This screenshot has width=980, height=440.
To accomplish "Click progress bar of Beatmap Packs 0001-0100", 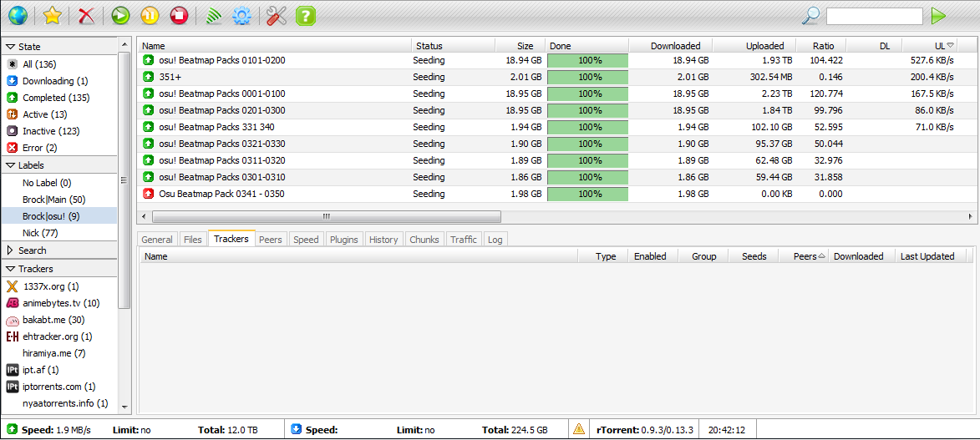I will [x=588, y=94].
